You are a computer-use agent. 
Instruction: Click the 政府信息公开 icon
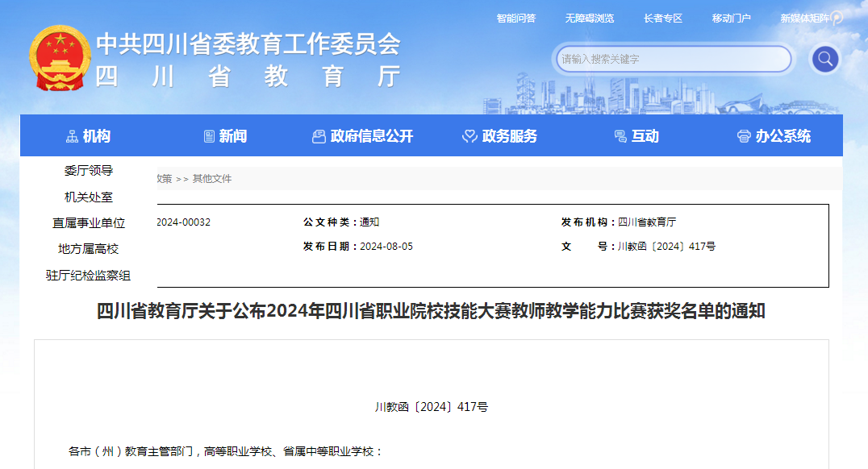pos(319,137)
